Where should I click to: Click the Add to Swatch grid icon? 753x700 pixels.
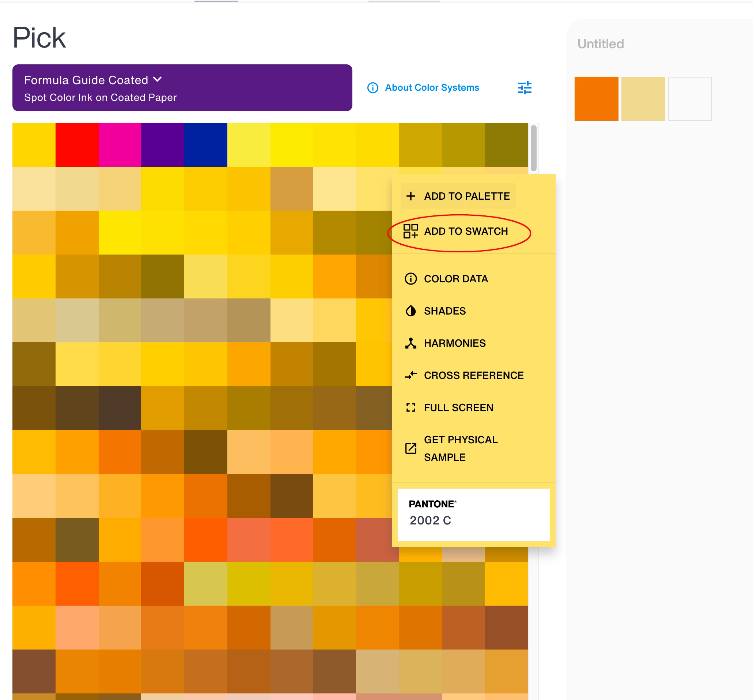410,231
